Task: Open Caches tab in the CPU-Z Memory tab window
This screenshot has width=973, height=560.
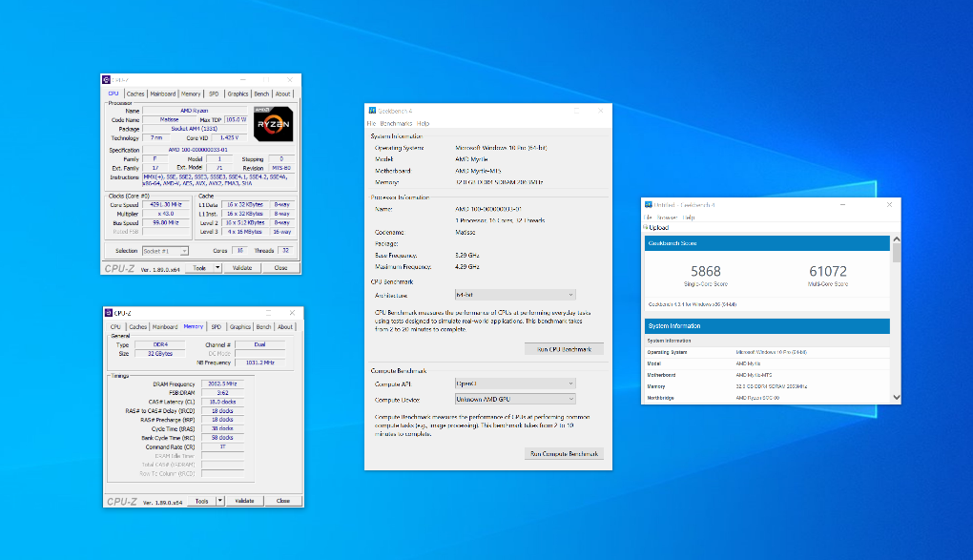Action: (x=137, y=326)
